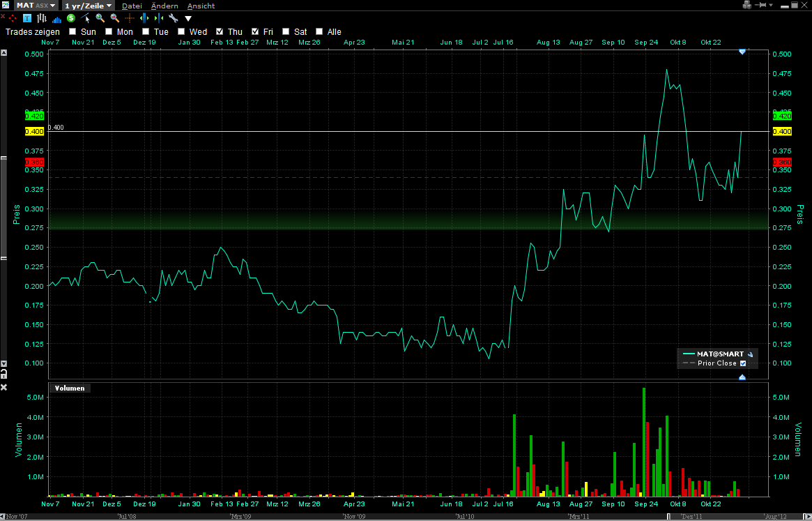The width and height of the screenshot is (812, 521).
Task: Open toolbar overflow white triangle menu
Action: (188, 19)
